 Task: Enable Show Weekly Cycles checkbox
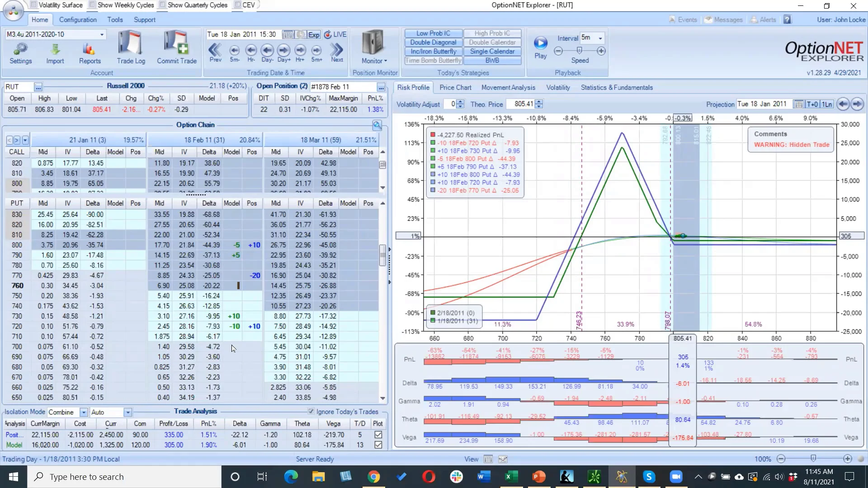coord(92,5)
